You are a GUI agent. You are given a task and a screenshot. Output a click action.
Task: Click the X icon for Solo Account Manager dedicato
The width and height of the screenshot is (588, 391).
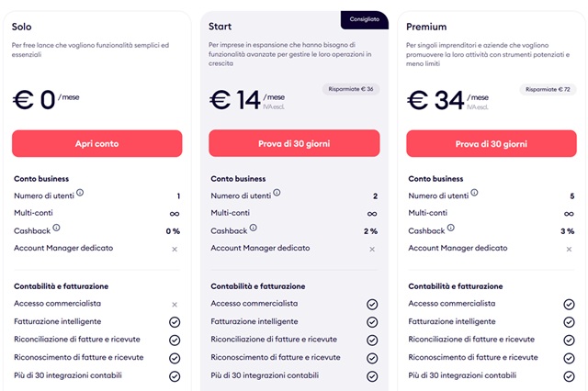[175, 249]
